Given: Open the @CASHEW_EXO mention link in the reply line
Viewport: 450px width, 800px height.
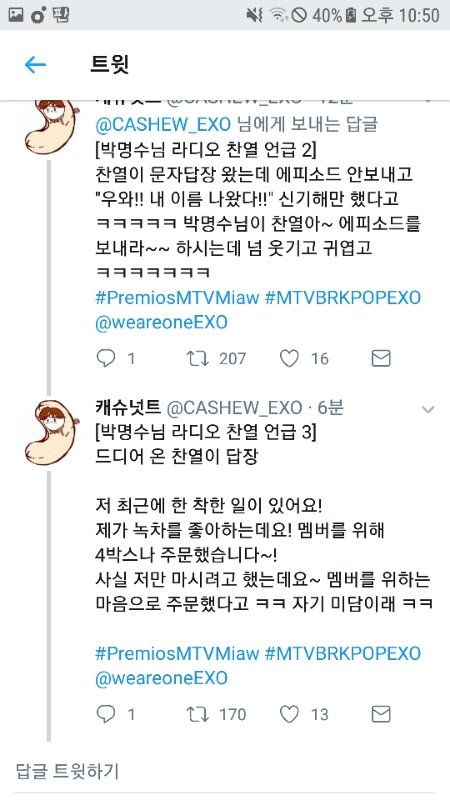Looking at the screenshot, I should point(163,124).
